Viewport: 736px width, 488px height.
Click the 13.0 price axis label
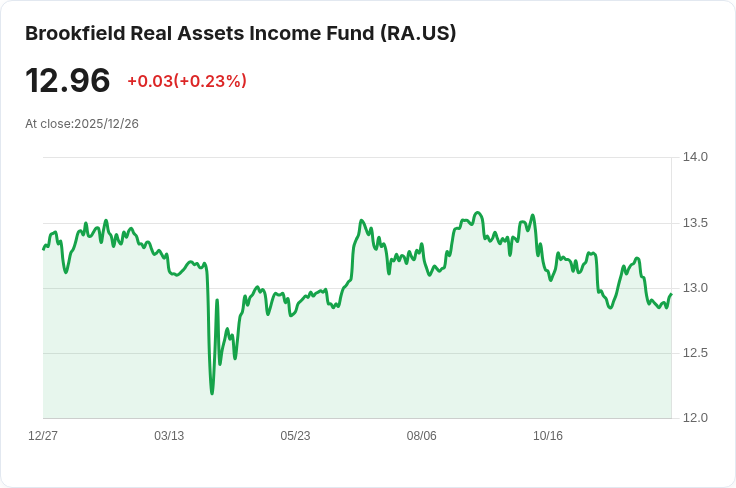[x=695, y=288]
